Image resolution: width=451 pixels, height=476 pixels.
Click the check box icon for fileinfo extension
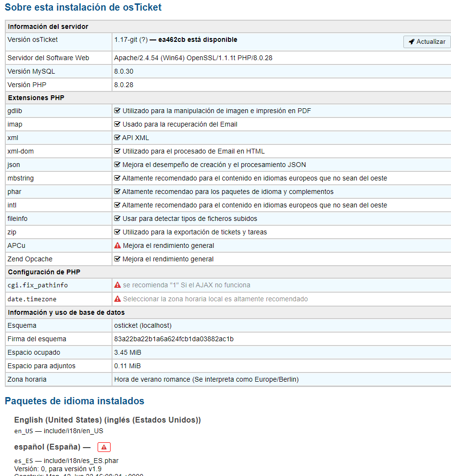(117, 219)
